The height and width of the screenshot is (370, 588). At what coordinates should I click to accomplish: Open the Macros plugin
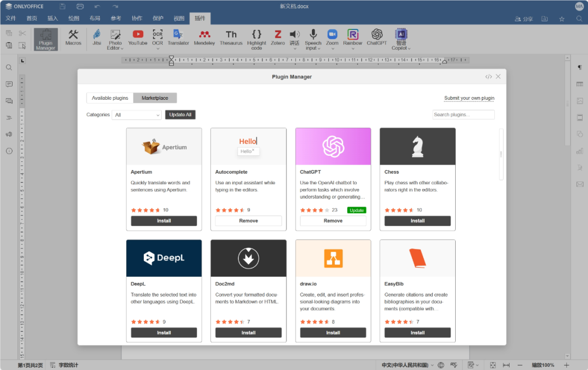point(73,38)
